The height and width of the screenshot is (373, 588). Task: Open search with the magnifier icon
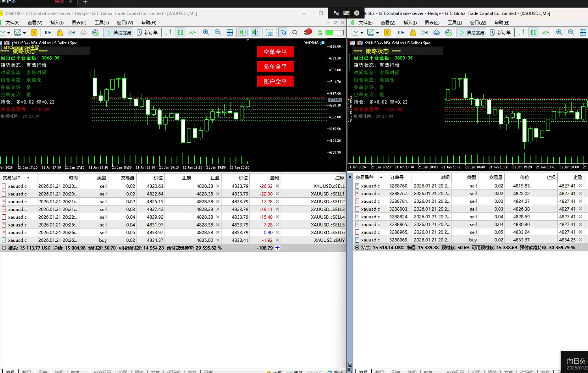[x=295, y=33]
